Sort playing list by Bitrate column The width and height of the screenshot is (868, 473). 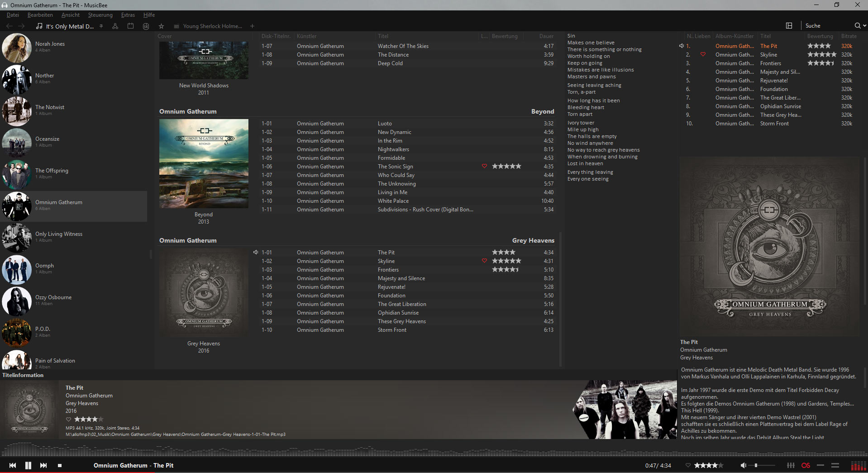pyautogui.click(x=849, y=36)
